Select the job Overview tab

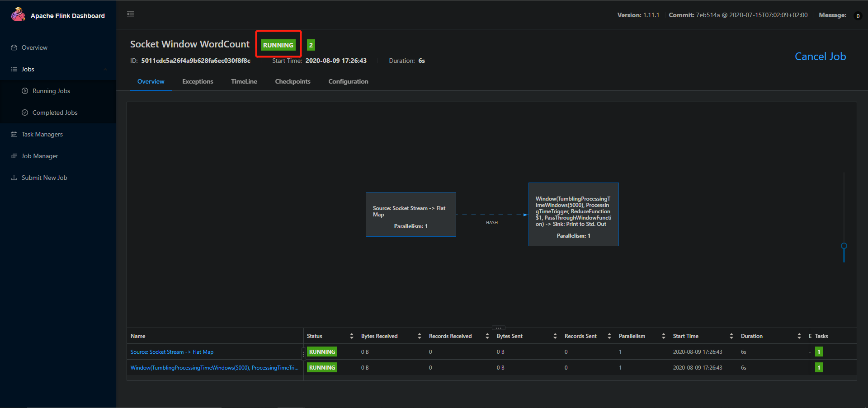151,81
